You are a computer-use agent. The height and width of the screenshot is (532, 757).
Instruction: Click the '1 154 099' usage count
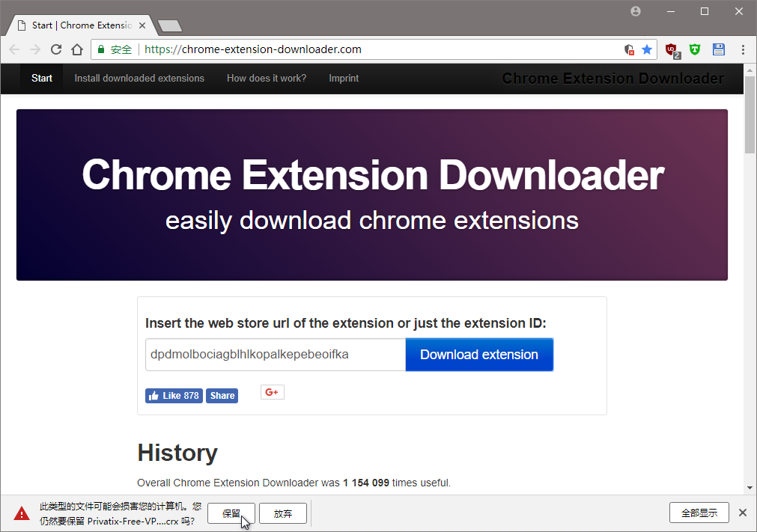[x=366, y=483]
